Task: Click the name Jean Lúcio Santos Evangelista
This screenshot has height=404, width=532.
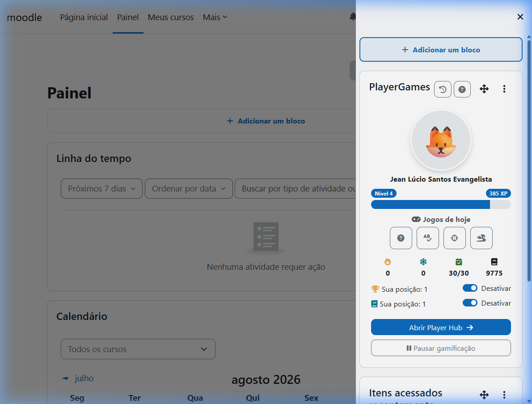Action: 441,179
